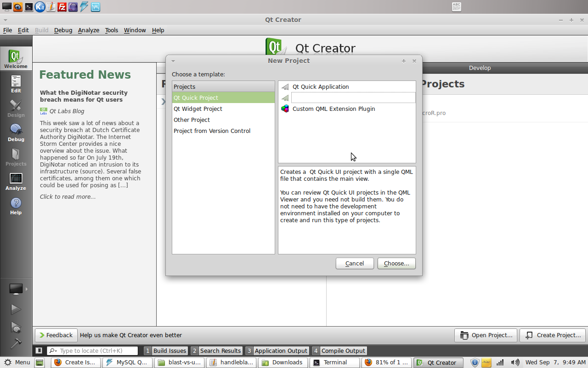Open the Help menu
Screen dimensions: 588x368
point(158,30)
